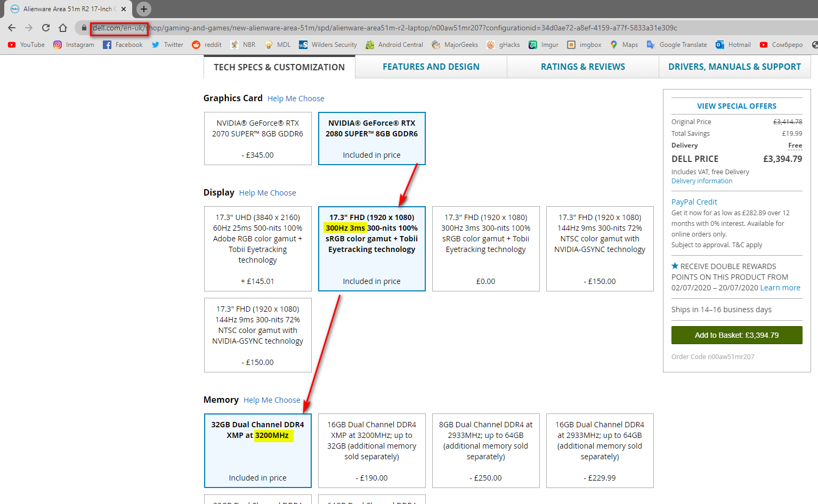Click the padlock site info icon
The height and width of the screenshot is (504, 818).
pos(84,28)
